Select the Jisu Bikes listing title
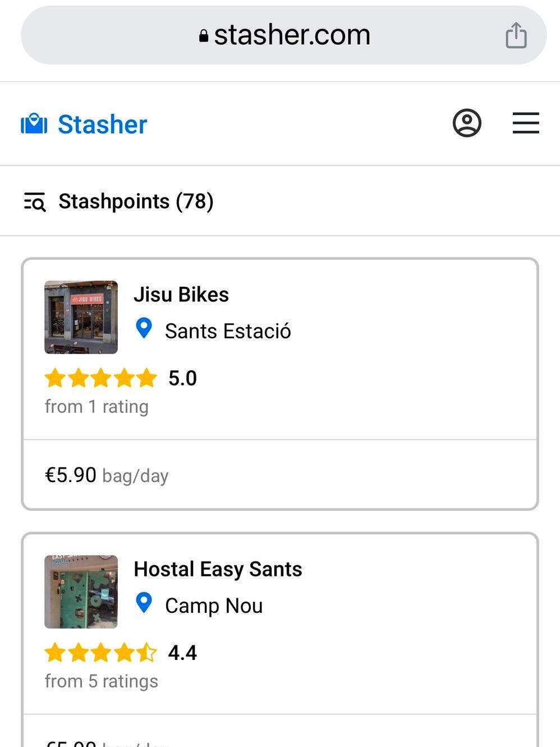 (x=181, y=295)
